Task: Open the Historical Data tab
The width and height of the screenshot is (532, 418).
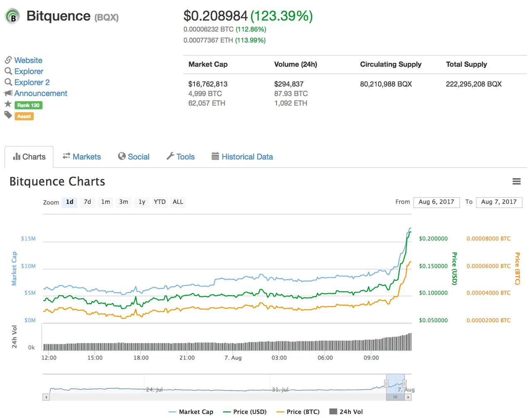Action: click(x=242, y=157)
